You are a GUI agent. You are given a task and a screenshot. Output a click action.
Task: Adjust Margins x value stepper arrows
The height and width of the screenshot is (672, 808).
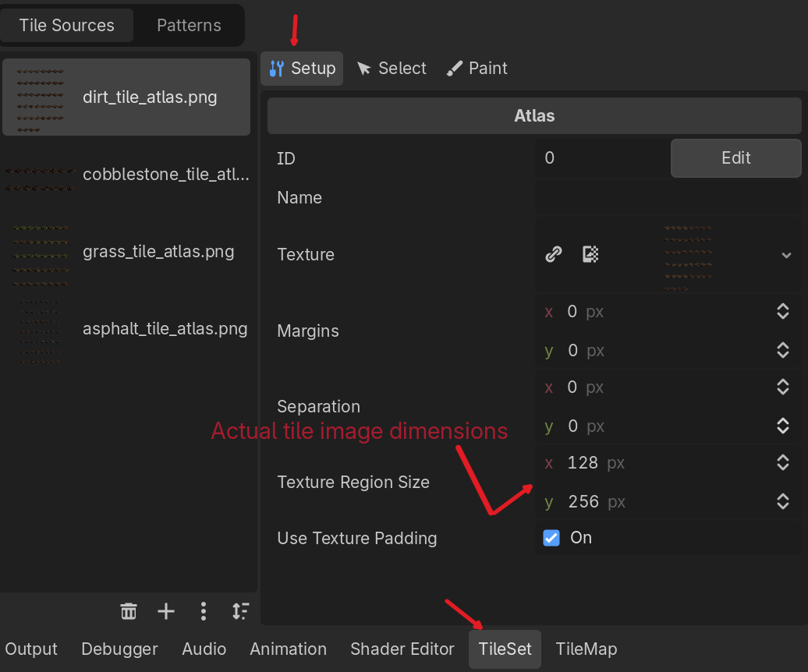(783, 312)
